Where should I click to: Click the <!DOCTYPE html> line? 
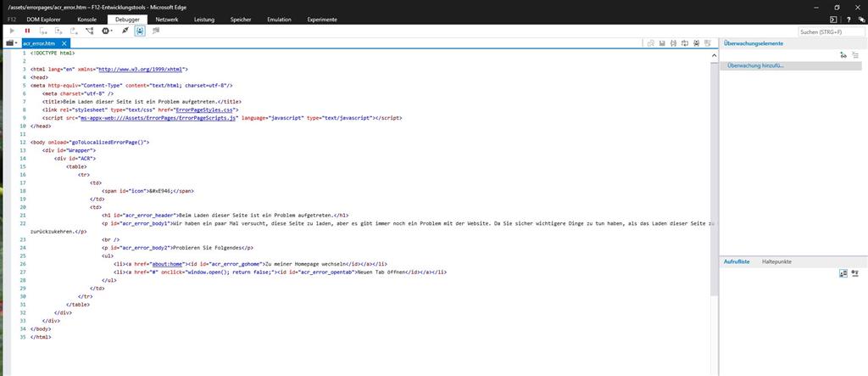[53, 53]
